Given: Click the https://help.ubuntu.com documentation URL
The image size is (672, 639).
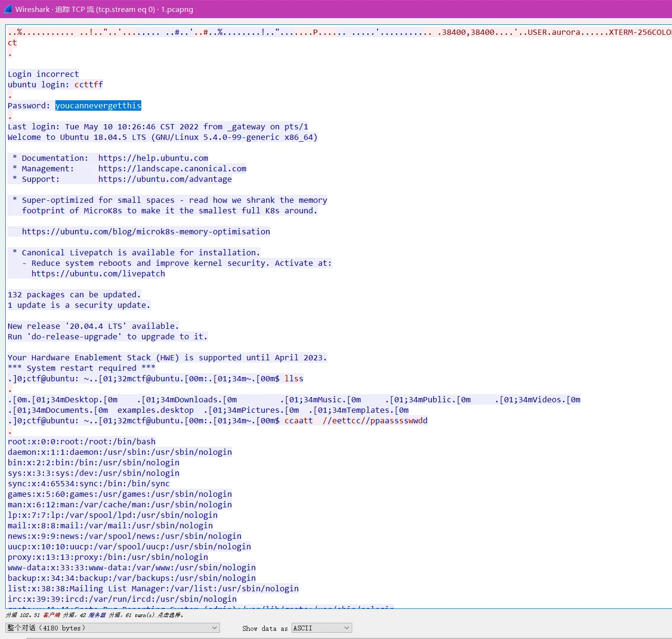Looking at the screenshot, I should point(153,158).
